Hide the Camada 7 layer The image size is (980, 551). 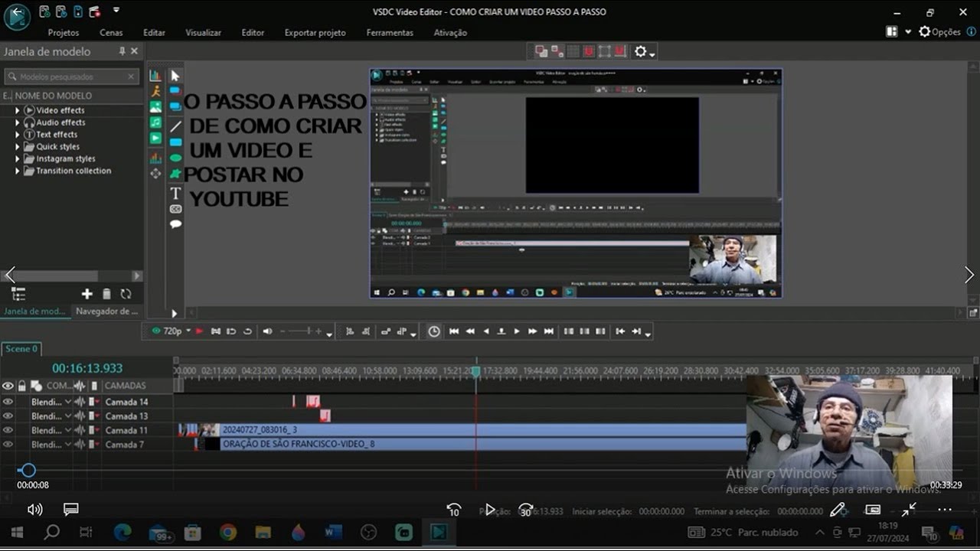(x=8, y=445)
